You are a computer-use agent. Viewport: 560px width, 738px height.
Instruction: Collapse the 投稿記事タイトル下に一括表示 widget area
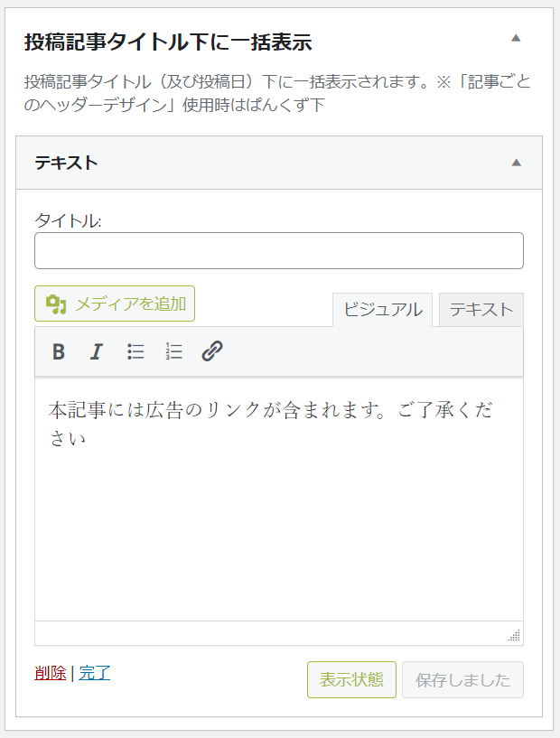(516, 38)
